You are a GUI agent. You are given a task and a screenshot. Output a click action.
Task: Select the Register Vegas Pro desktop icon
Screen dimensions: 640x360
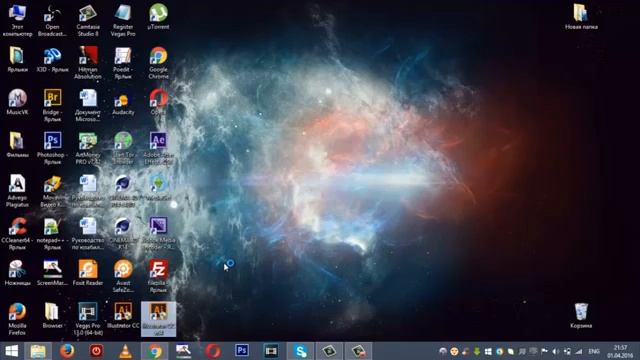(x=123, y=20)
